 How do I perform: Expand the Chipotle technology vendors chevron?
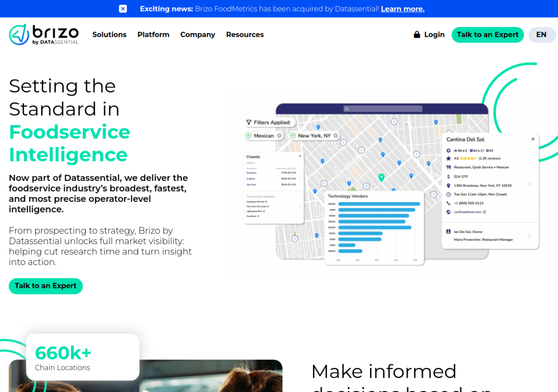click(300, 206)
